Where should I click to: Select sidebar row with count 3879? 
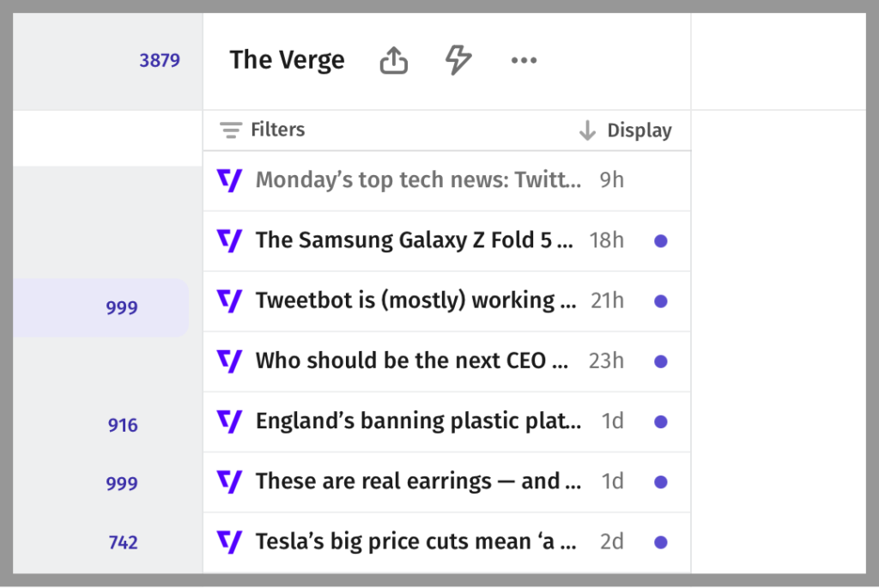(x=107, y=61)
